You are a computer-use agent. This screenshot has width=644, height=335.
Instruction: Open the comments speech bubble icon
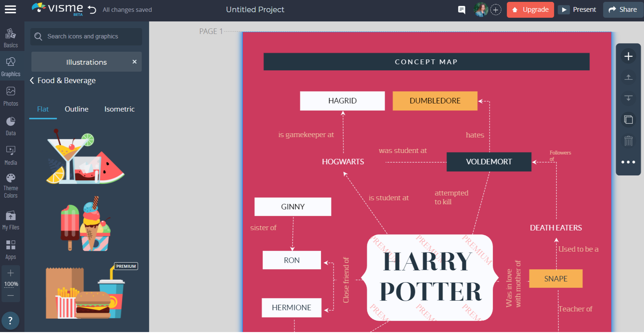pyautogui.click(x=461, y=10)
